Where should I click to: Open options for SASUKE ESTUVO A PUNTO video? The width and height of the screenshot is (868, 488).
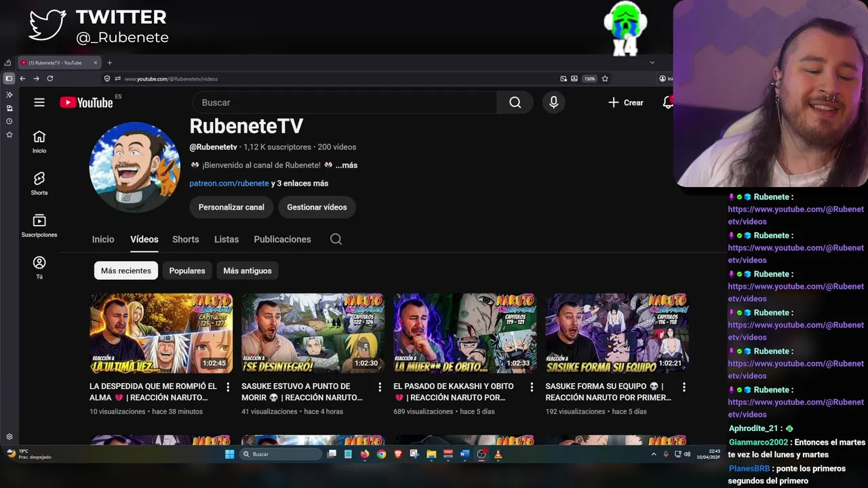(380, 387)
